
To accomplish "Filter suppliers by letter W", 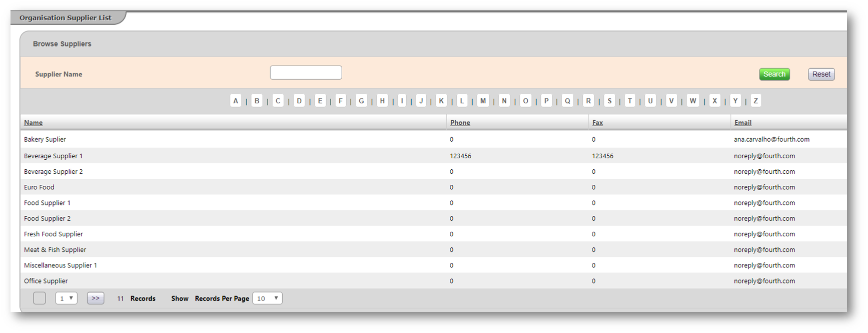I will point(693,101).
